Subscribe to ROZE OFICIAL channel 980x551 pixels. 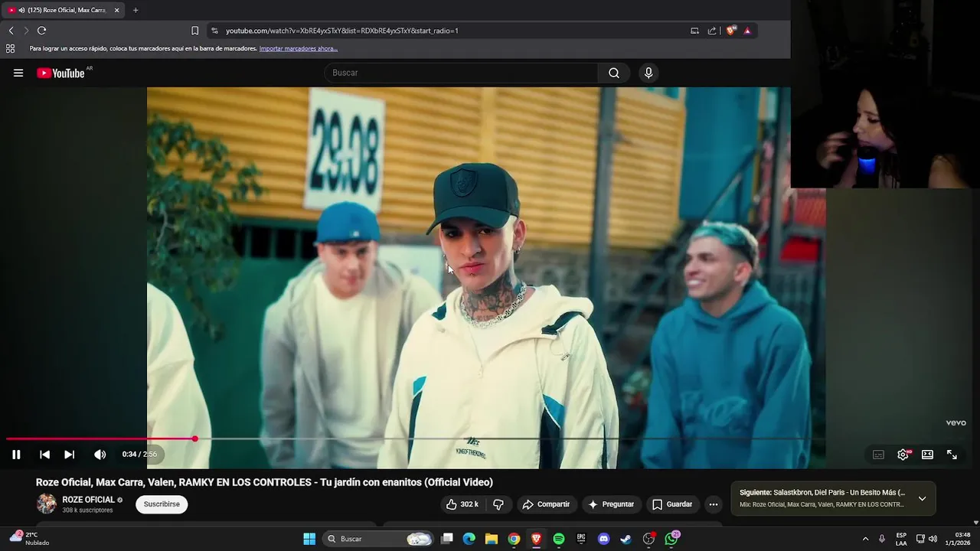pyautogui.click(x=162, y=504)
